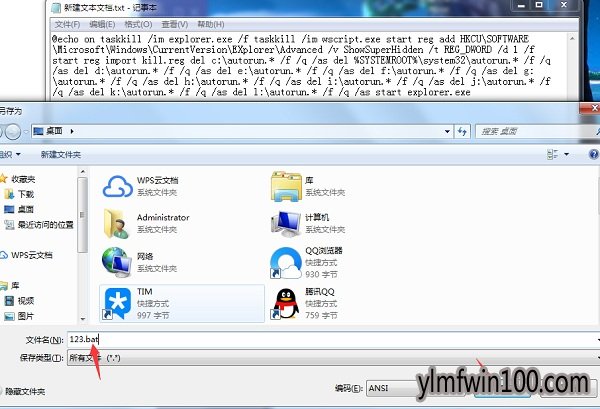
Task: Click the 桌面 folder icon in address bar
Action: point(39,131)
